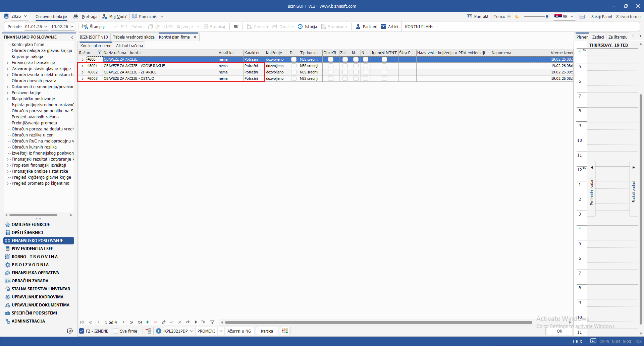The height and width of the screenshot is (346, 644).
Task: Adjust the theme brightness slider
Action: click(x=536, y=16)
